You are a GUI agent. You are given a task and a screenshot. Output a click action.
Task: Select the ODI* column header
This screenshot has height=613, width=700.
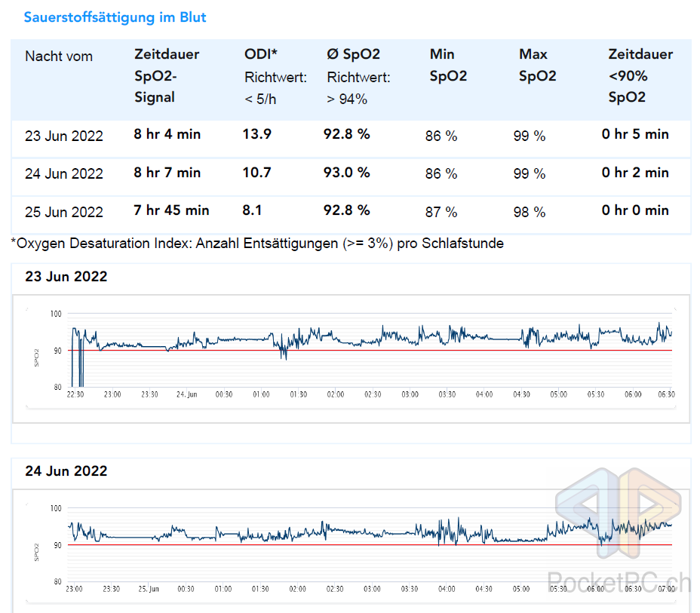(261, 54)
